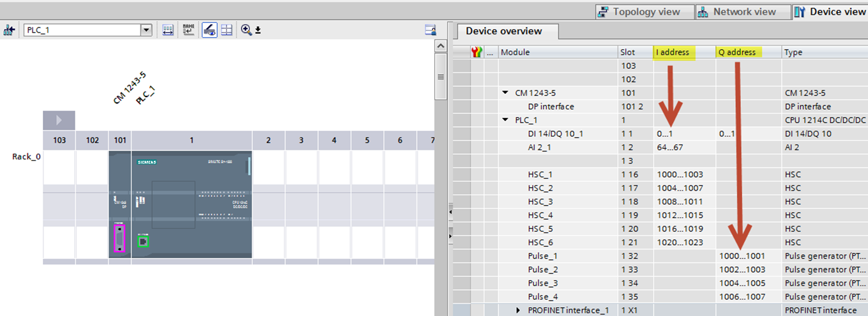
Task: Click the Q address cell 1000...1001
Action: 749,256
